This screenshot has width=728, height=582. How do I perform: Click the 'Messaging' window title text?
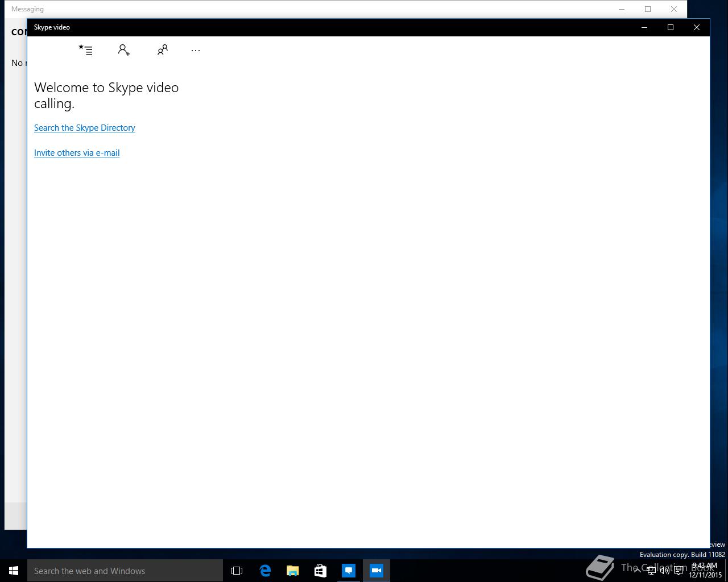pos(27,9)
